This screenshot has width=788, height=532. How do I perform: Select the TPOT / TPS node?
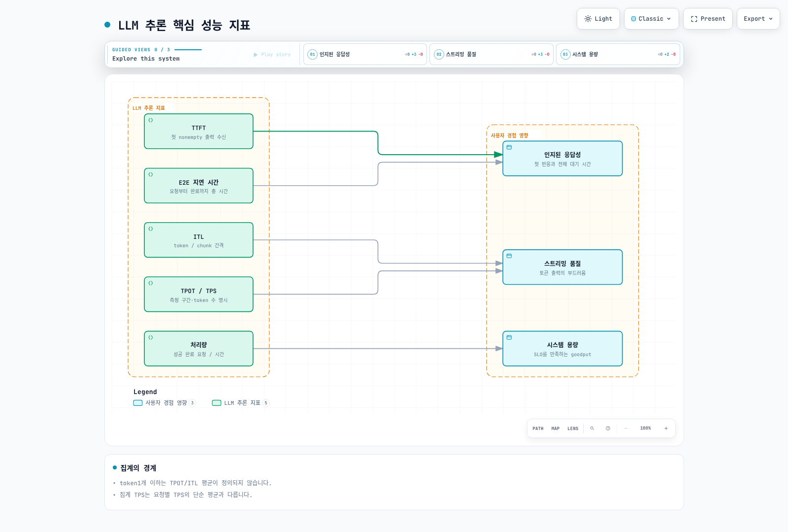pyautogui.click(x=198, y=294)
